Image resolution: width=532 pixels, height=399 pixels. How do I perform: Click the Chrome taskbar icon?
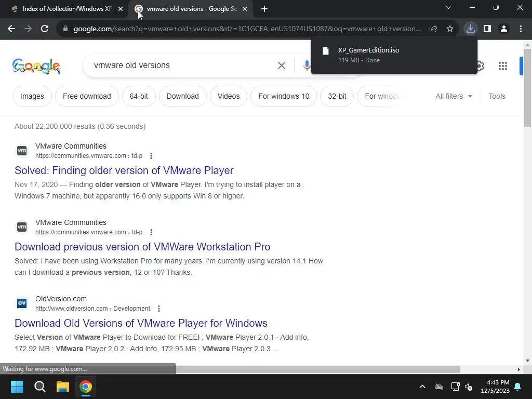(x=86, y=387)
